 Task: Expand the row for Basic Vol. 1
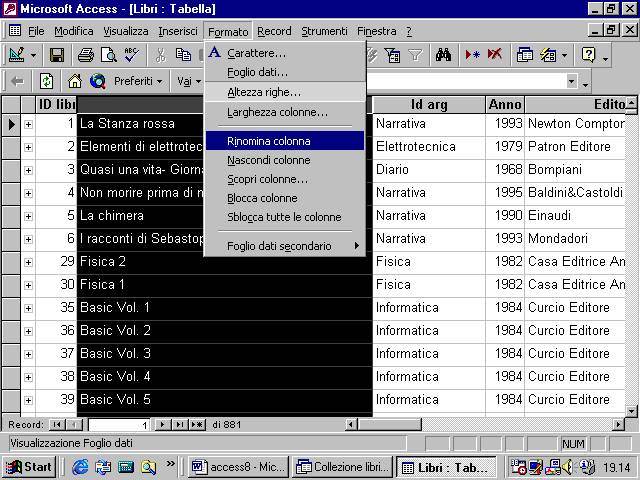(x=28, y=308)
